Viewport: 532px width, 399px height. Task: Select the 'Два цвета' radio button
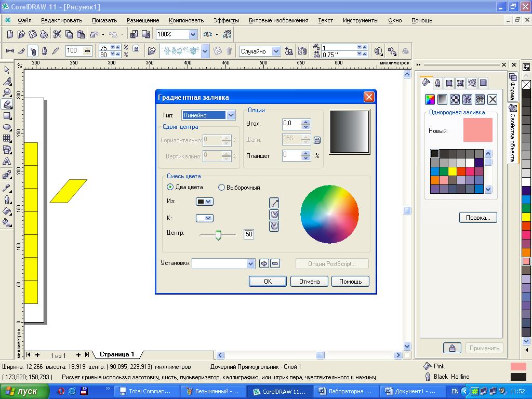click(x=170, y=187)
